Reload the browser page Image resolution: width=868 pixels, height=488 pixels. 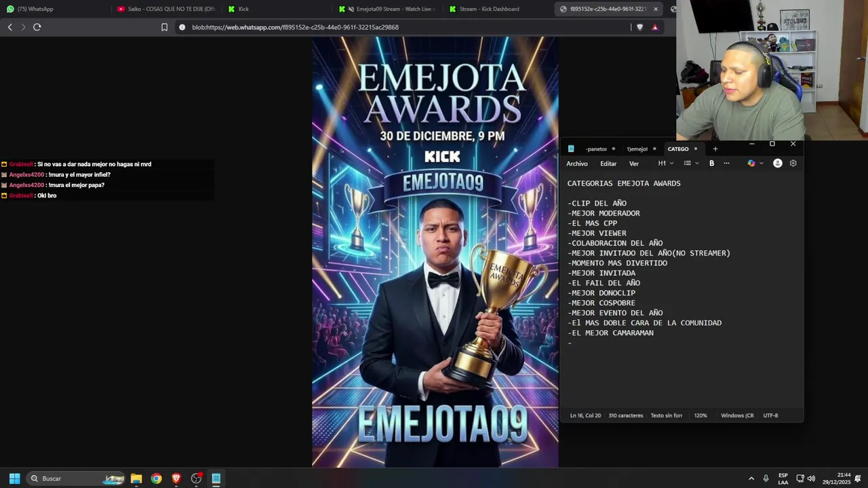click(37, 27)
